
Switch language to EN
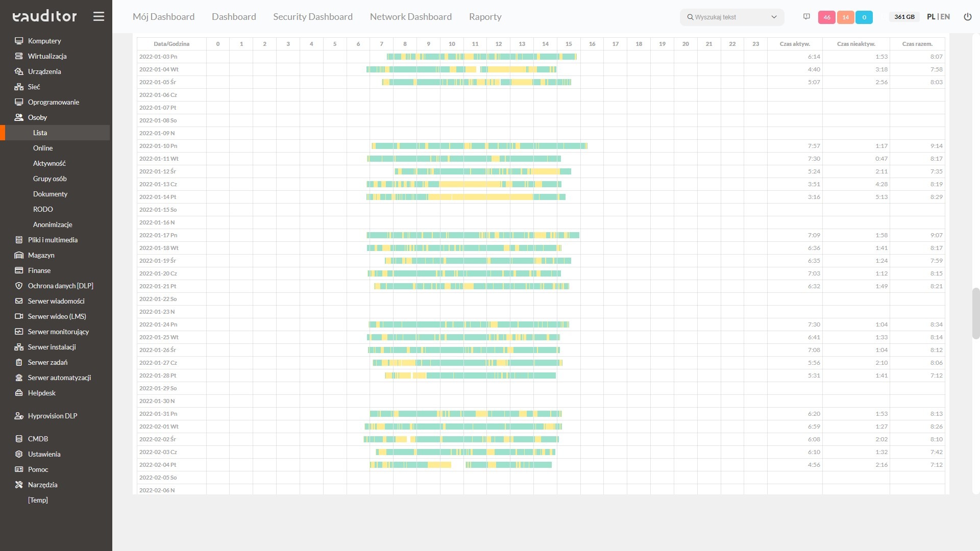point(945,17)
